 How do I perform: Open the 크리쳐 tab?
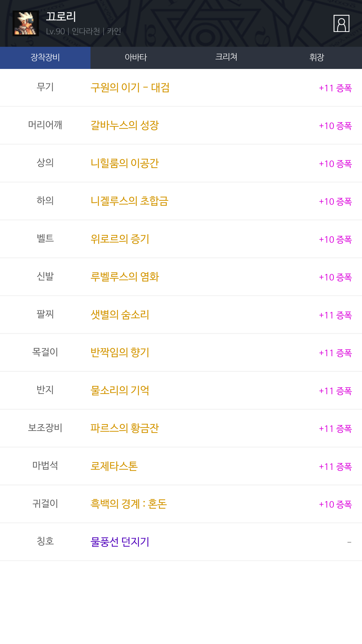(226, 58)
